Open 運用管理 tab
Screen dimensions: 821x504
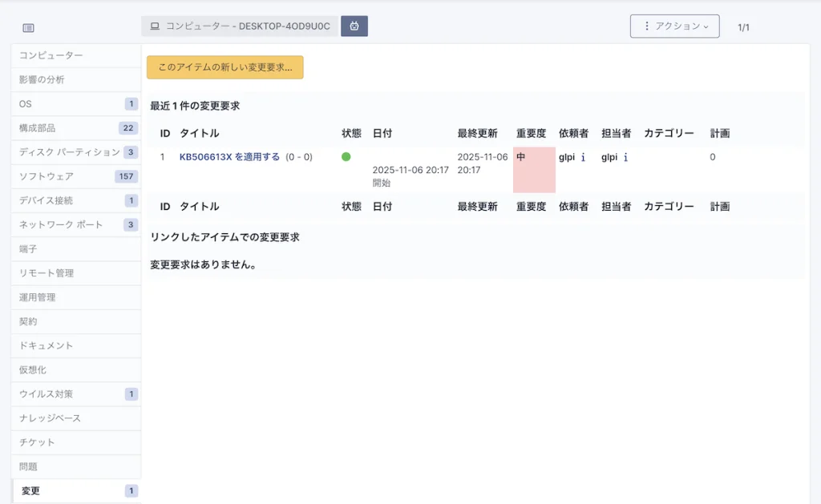76,297
